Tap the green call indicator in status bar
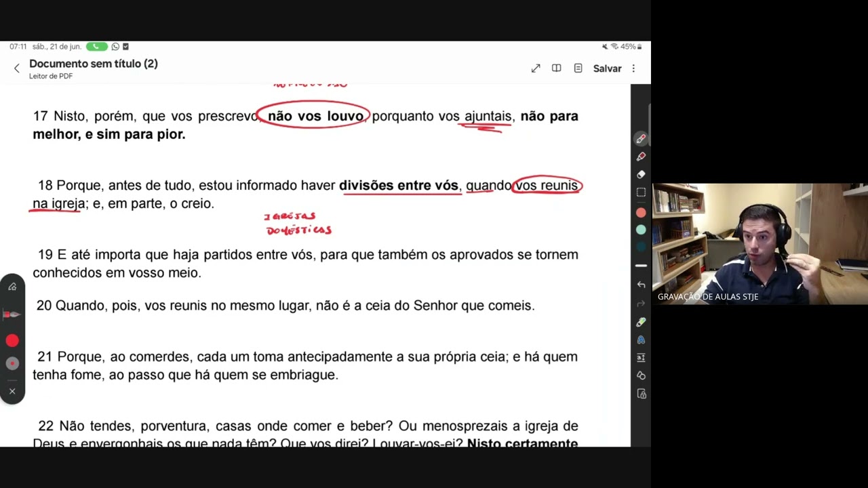 pos(96,47)
